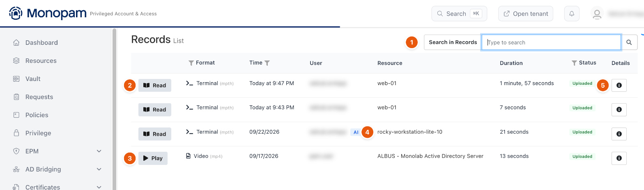Viewport: 644px width, 190px height.
Task: Expand the AD Bridging chevron
Action: coord(99,169)
